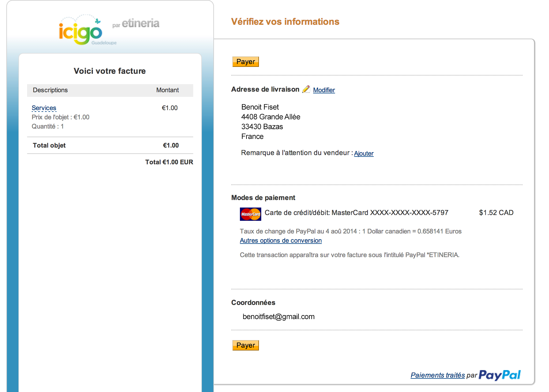The image size is (549, 392).
Task: Follow the Paiements traités link
Action: [438, 375]
